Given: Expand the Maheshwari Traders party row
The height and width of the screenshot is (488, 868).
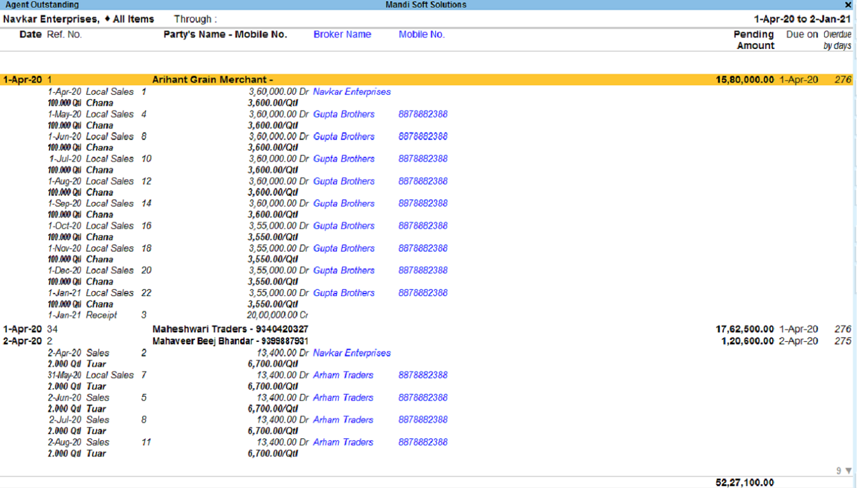Looking at the screenshot, I should (x=230, y=329).
